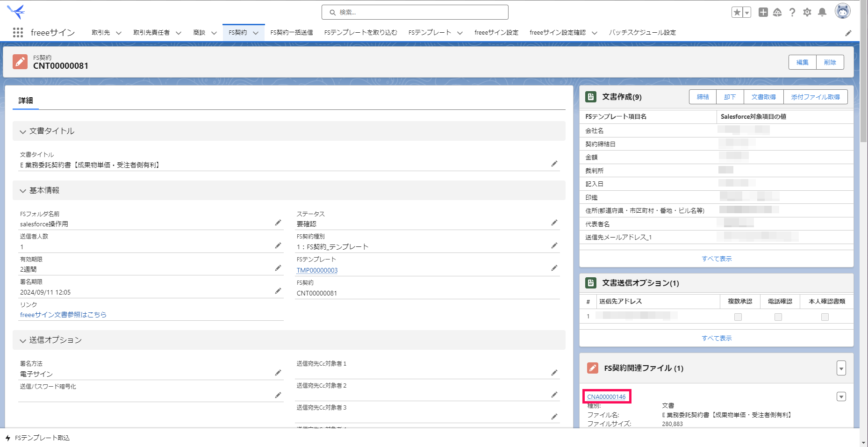Edit the 文書タイトル field pencil
The height and width of the screenshot is (447, 868).
pos(554,164)
